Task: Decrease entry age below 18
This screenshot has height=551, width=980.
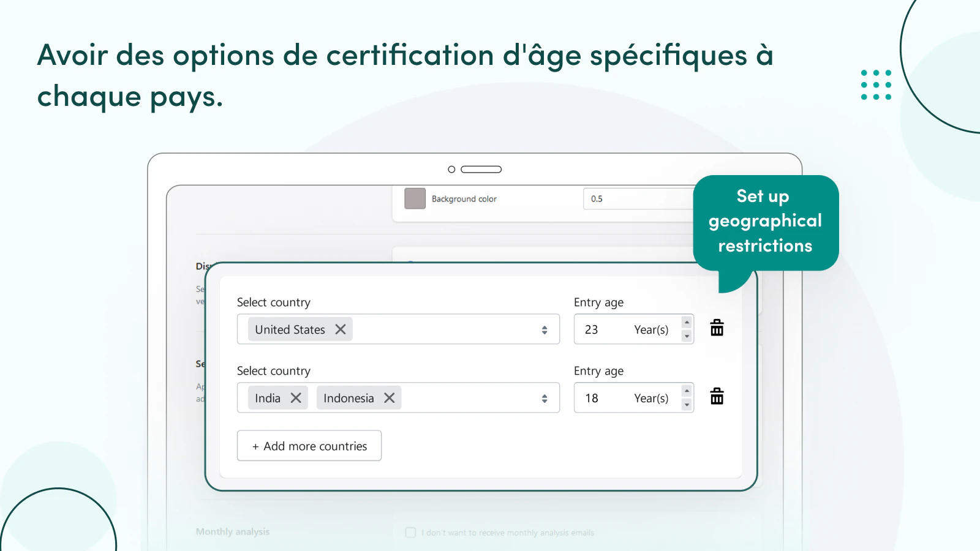Action: (687, 405)
